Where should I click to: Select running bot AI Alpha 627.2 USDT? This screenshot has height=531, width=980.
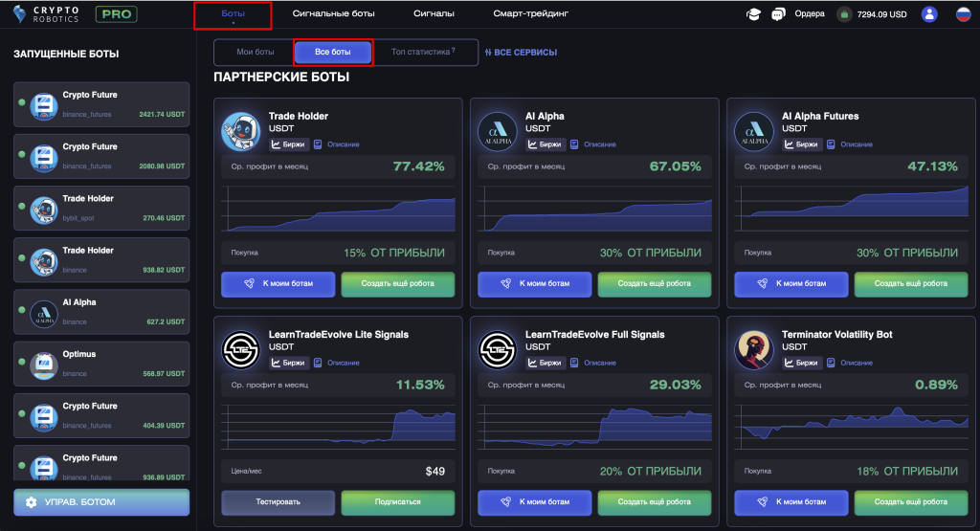click(x=101, y=312)
